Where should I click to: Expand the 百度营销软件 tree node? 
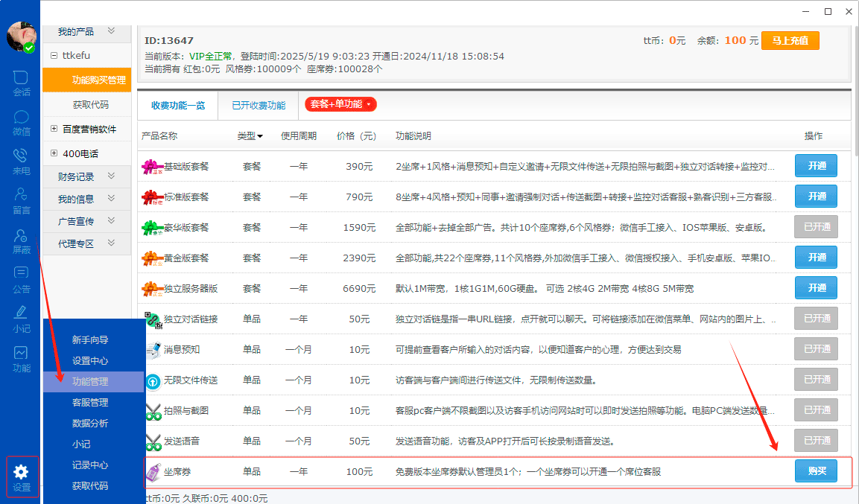pos(54,129)
